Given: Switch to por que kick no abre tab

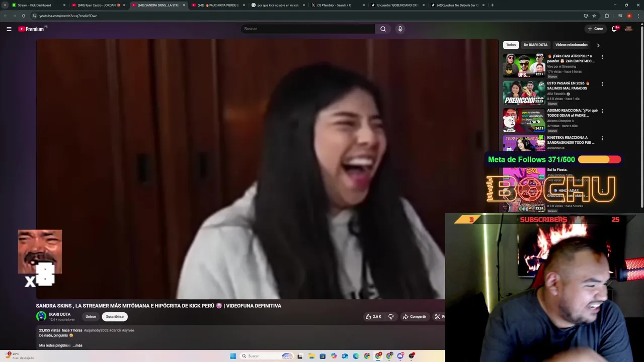Looking at the screenshot, I should pyautogui.click(x=278, y=5).
